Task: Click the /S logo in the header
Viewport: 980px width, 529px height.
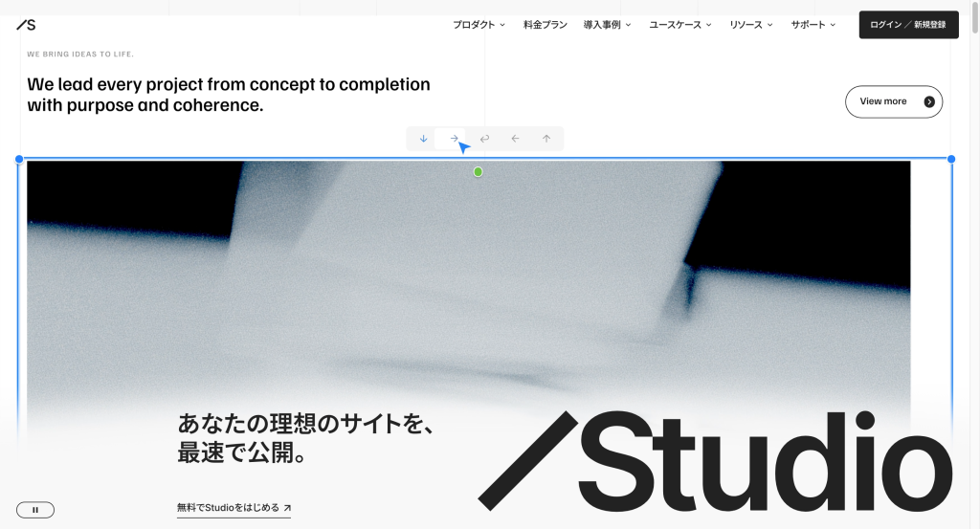Action: pos(26,25)
